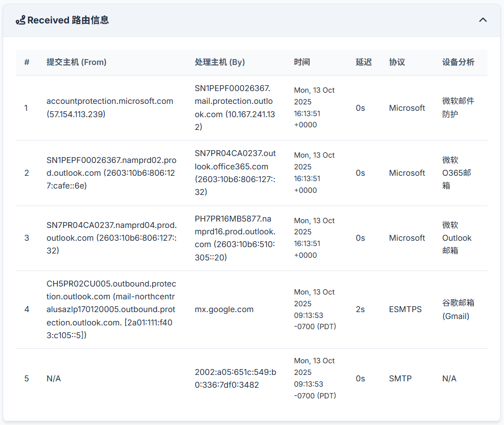Viewport: 504px width, 425px height.
Task: Click the 微软邮件防护 device analysis cell
Action: 458,108
